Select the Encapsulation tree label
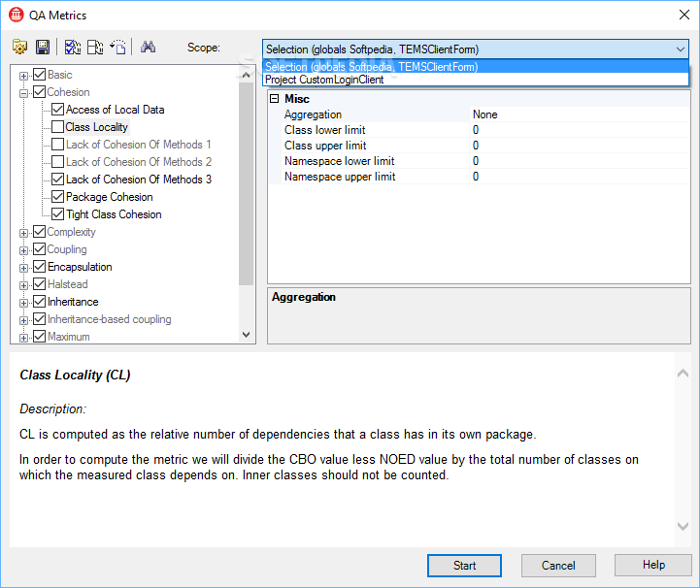Screen dimensions: 700x588 click(x=80, y=267)
